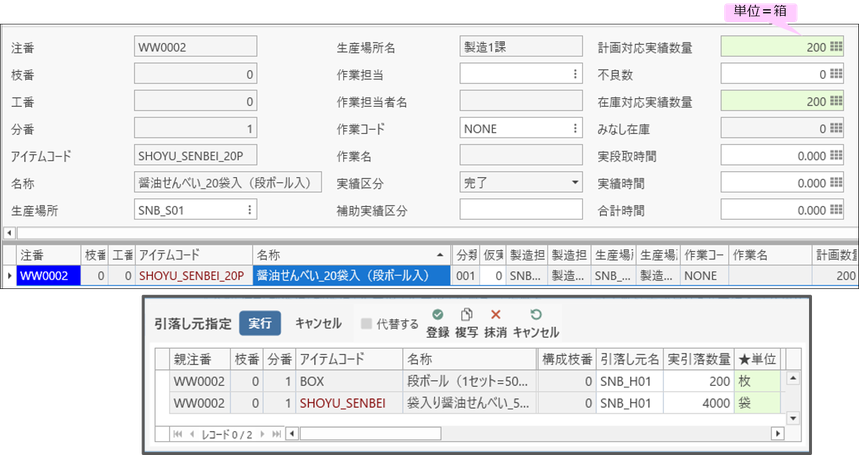Open the 作業担当 lookup ellipsis

(x=575, y=74)
